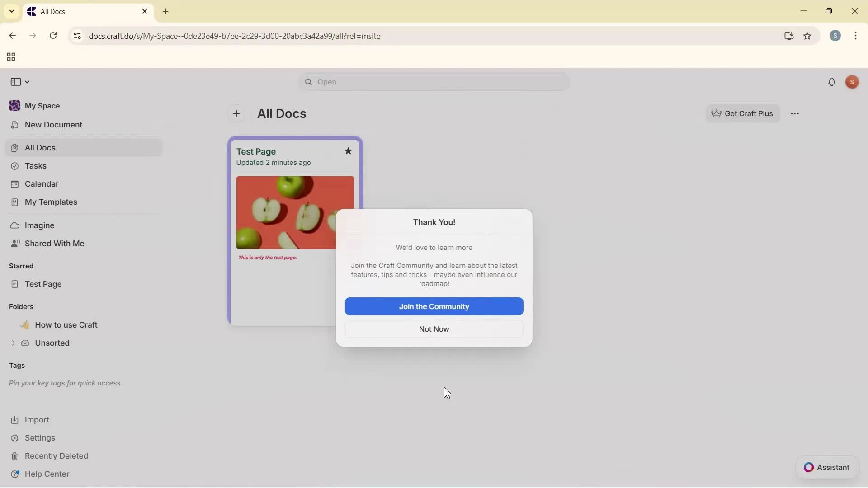
Task: Open a New Document from sidebar
Action: coord(52,125)
